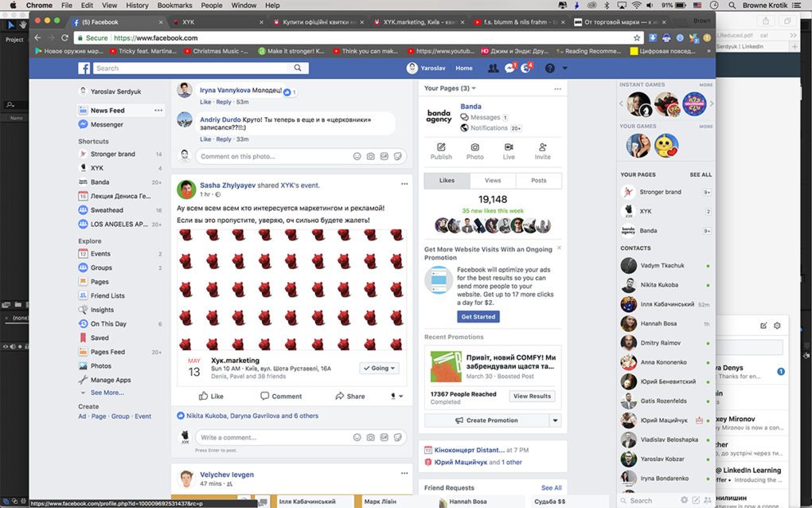Open the Bookmarks menu
This screenshot has width=812, height=508.
[x=174, y=6]
